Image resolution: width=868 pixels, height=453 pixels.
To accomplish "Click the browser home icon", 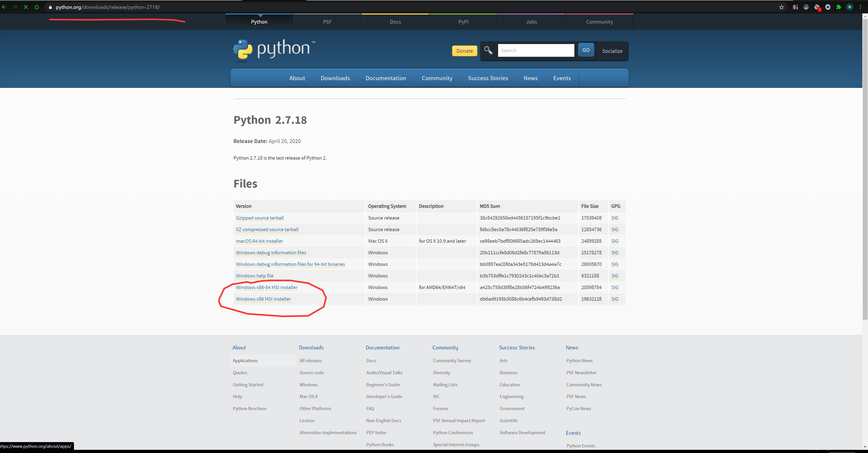I will pyautogui.click(x=36, y=7).
